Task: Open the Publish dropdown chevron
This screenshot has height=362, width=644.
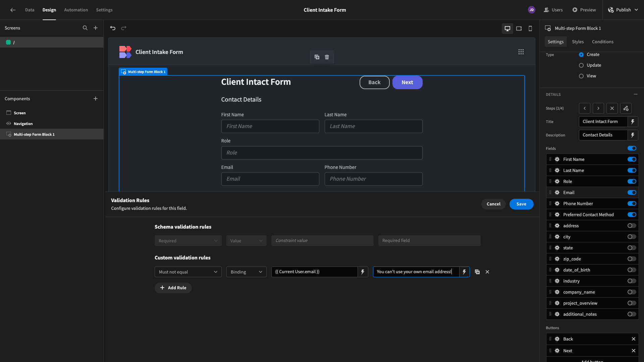Action: coord(636,10)
